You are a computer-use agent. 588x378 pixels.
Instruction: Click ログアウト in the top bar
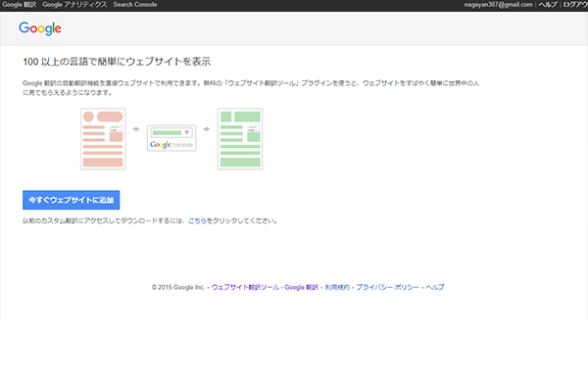(x=575, y=5)
